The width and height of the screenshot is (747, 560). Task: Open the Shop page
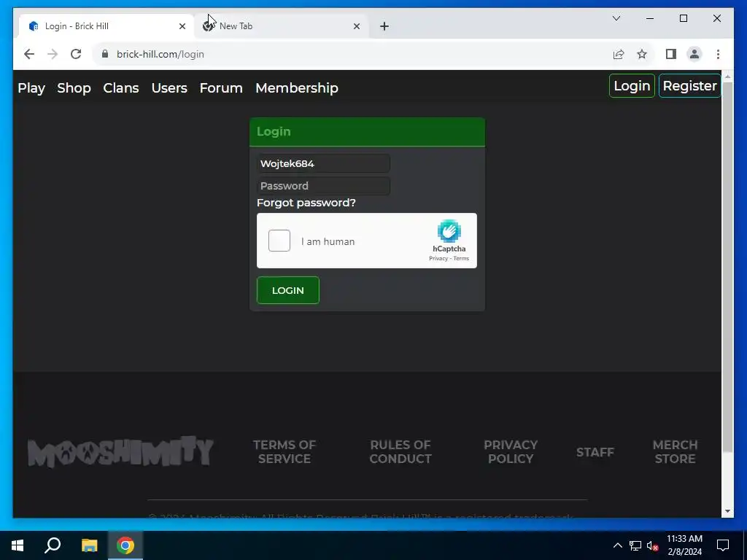click(x=74, y=88)
